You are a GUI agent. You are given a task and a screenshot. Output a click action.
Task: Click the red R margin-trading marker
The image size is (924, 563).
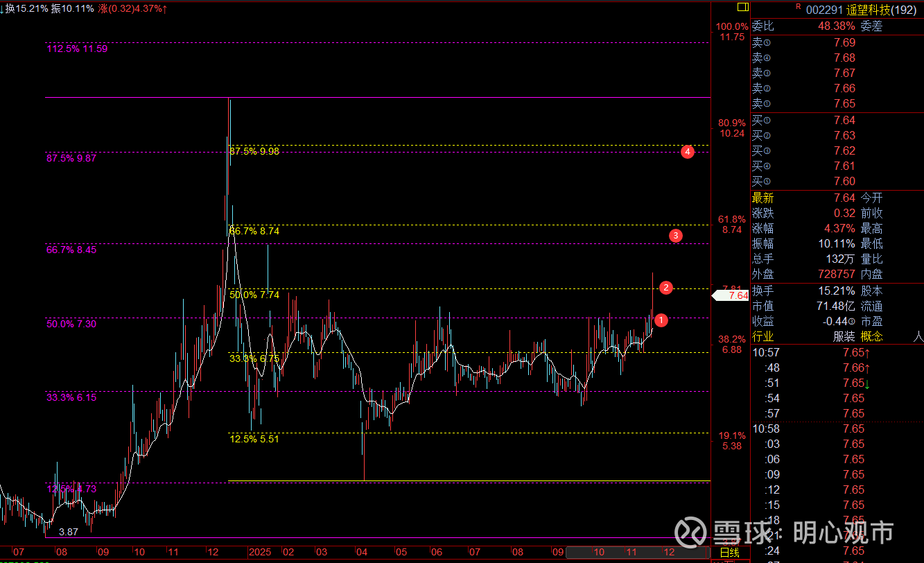(798, 7)
